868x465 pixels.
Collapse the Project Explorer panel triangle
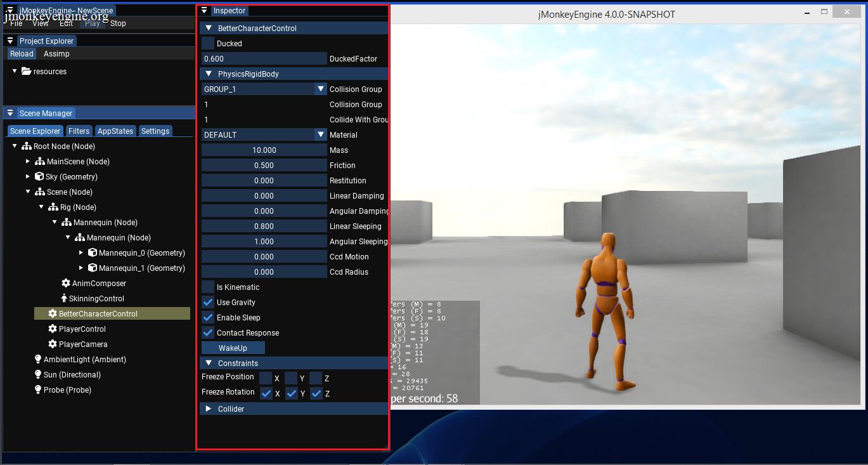click(x=10, y=41)
